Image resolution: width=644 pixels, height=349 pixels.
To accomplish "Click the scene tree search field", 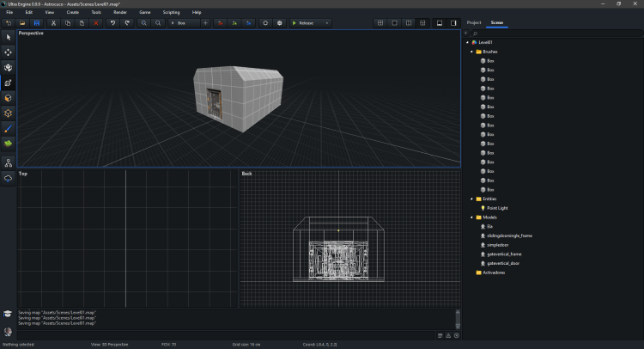I will [550, 33].
